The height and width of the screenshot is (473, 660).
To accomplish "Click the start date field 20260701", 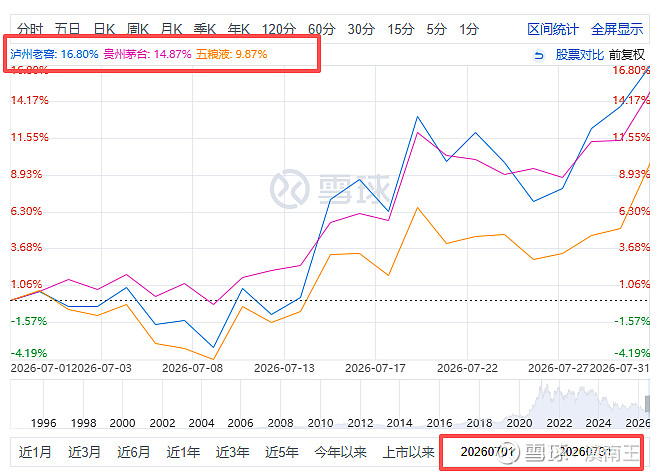I will pos(487,452).
